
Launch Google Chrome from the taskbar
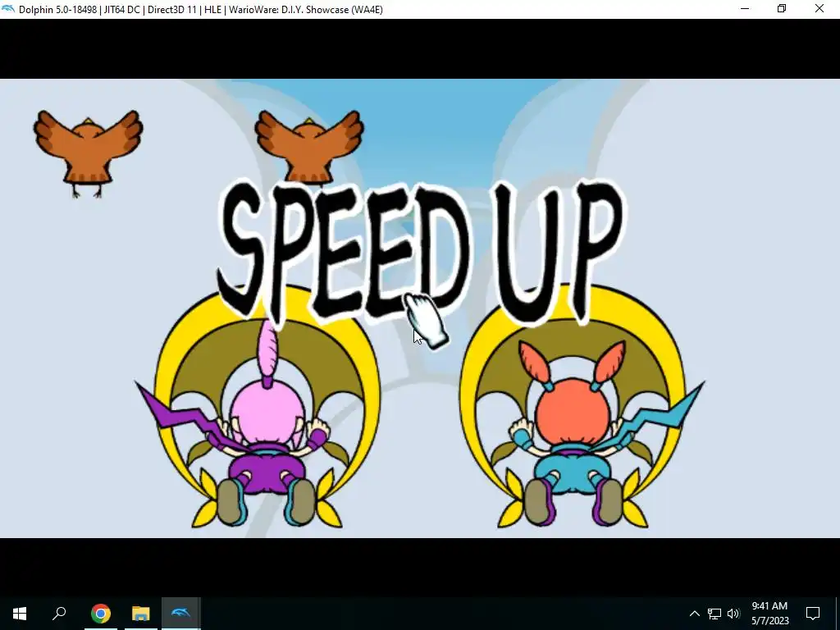pos(101,614)
